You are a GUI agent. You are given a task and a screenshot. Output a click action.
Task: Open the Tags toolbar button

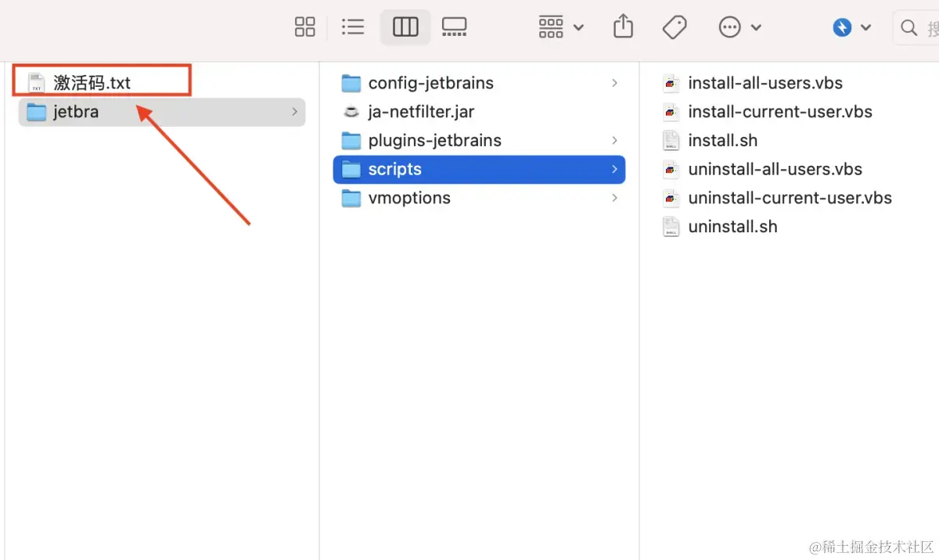pyautogui.click(x=674, y=27)
